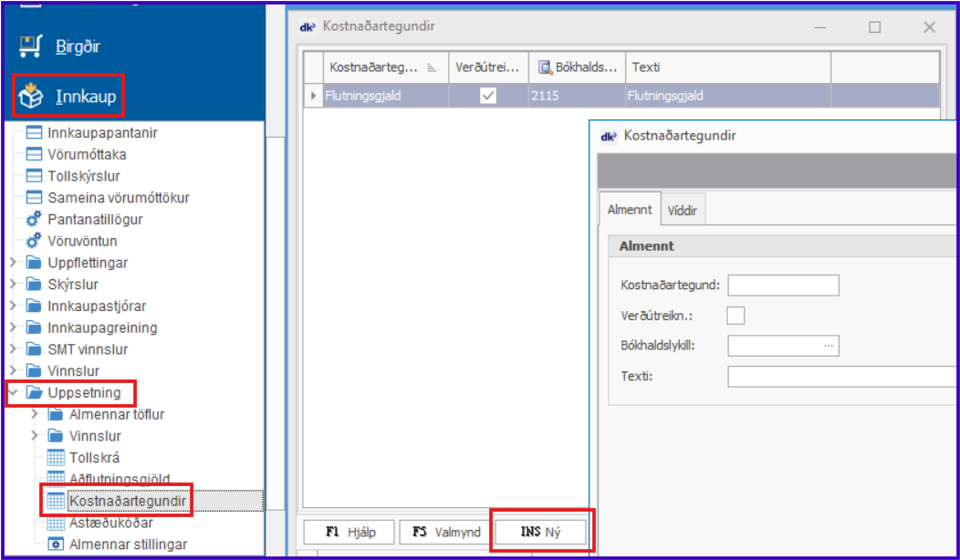Open Bókhaldslykill lookup ellipsis button
The image size is (960, 560).
click(829, 346)
